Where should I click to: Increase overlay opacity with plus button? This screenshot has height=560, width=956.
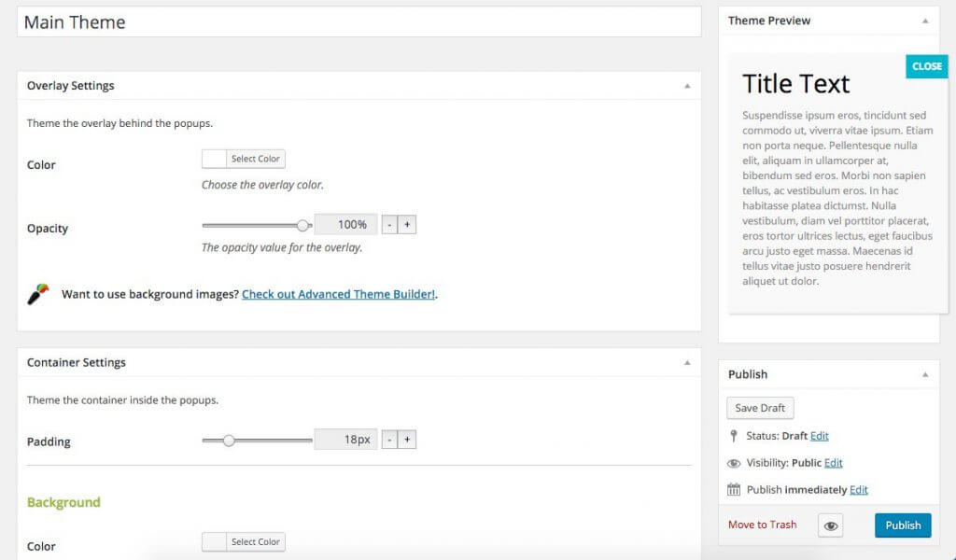pyautogui.click(x=407, y=225)
